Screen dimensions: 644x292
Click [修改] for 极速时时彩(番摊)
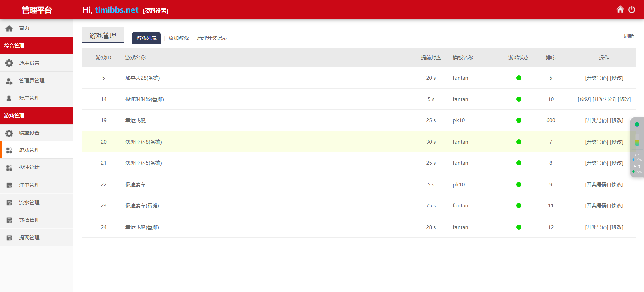click(624, 99)
